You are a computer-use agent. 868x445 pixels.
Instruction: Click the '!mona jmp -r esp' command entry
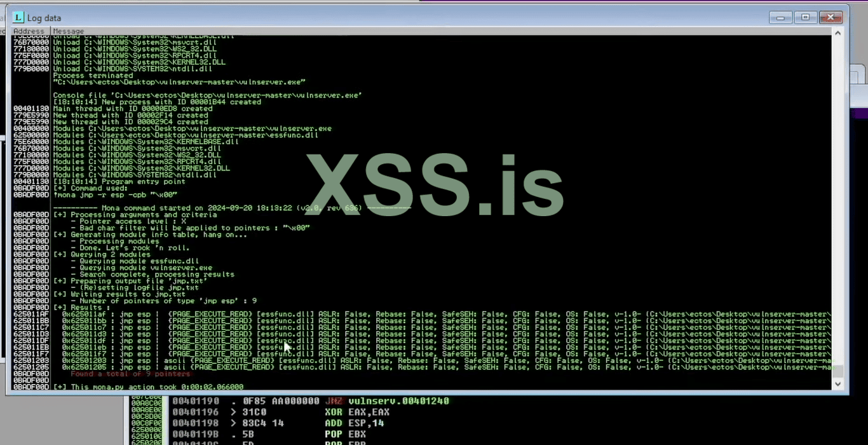(114, 195)
